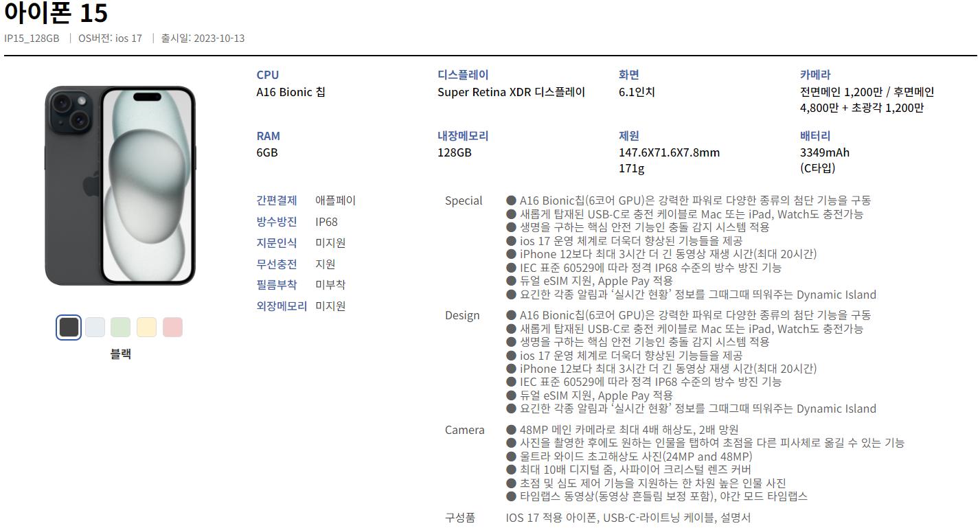
Task: Click the 외장메모리 feature label
Action: coord(282,306)
